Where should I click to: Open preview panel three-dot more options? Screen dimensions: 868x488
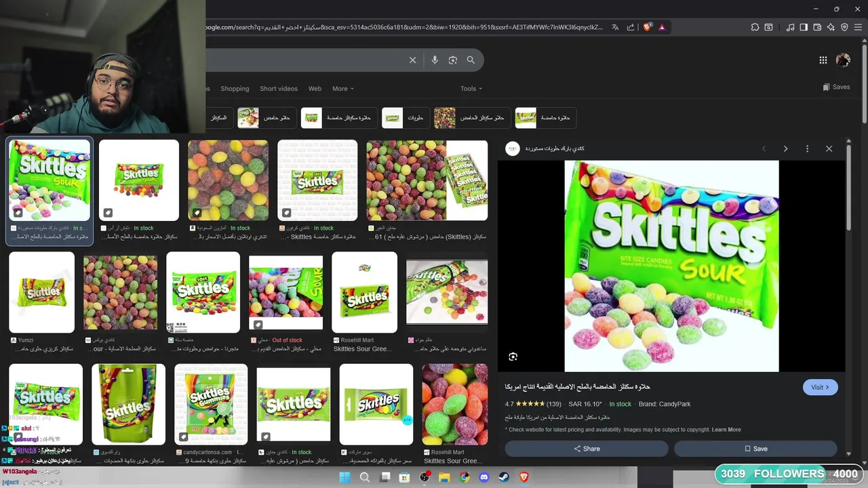pyautogui.click(x=807, y=148)
